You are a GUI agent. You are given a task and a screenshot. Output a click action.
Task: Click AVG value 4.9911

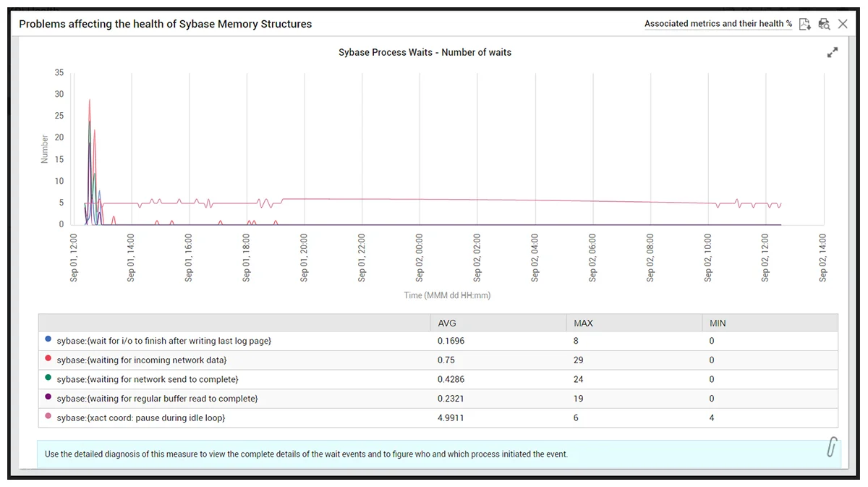451,418
